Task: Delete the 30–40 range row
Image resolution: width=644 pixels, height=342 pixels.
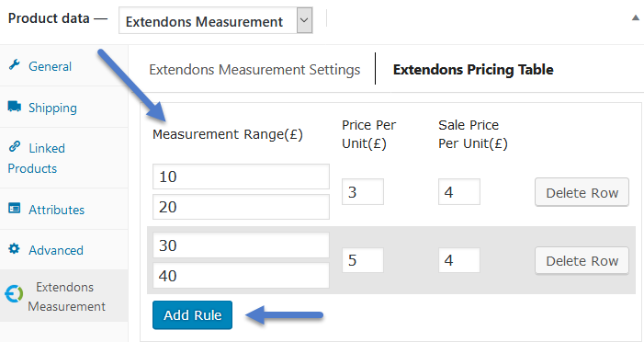Action: pos(582,260)
